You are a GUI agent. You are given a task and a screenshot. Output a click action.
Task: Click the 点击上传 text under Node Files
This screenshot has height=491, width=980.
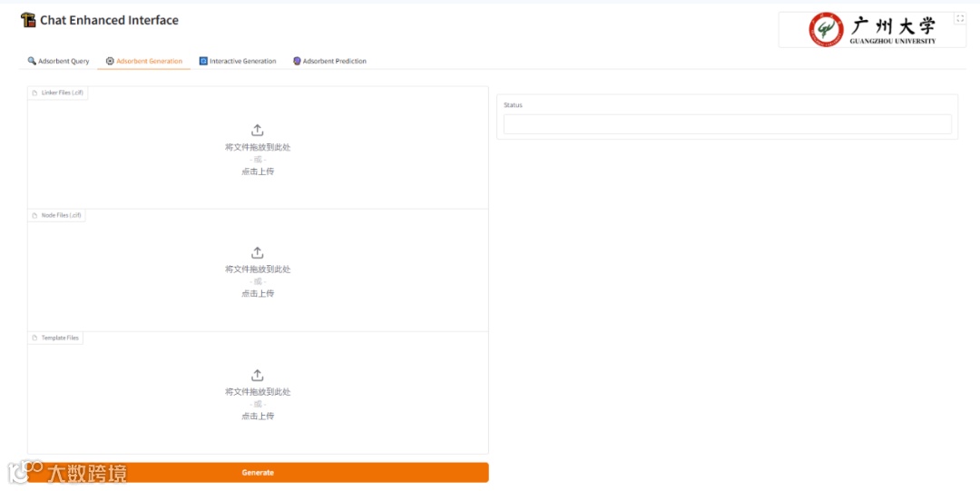click(258, 293)
